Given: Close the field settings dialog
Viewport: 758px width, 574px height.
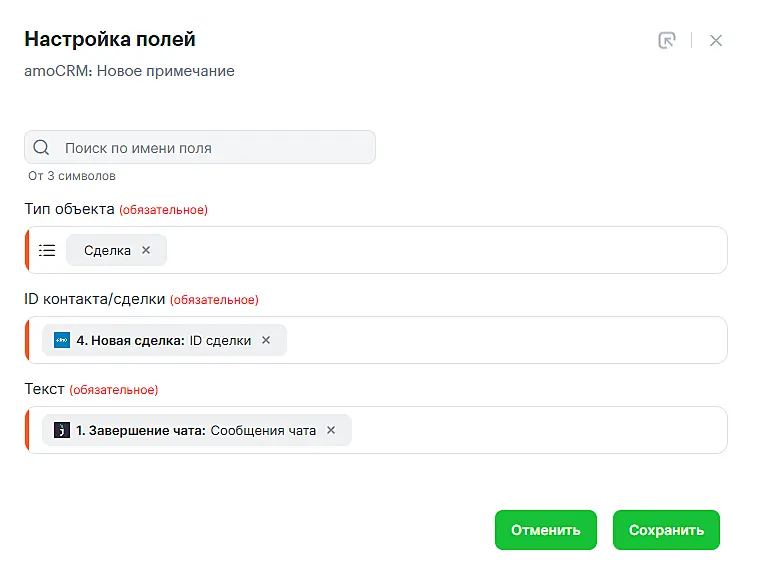Looking at the screenshot, I should click(x=716, y=41).
